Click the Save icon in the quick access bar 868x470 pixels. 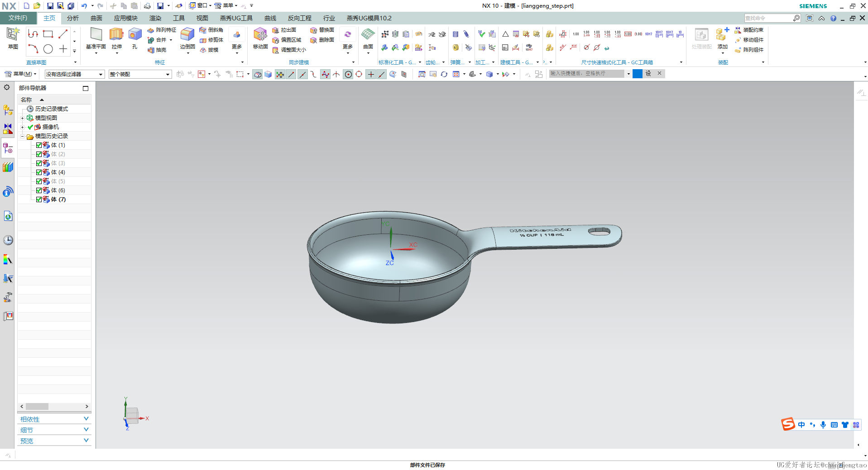[x=50, y=6]
